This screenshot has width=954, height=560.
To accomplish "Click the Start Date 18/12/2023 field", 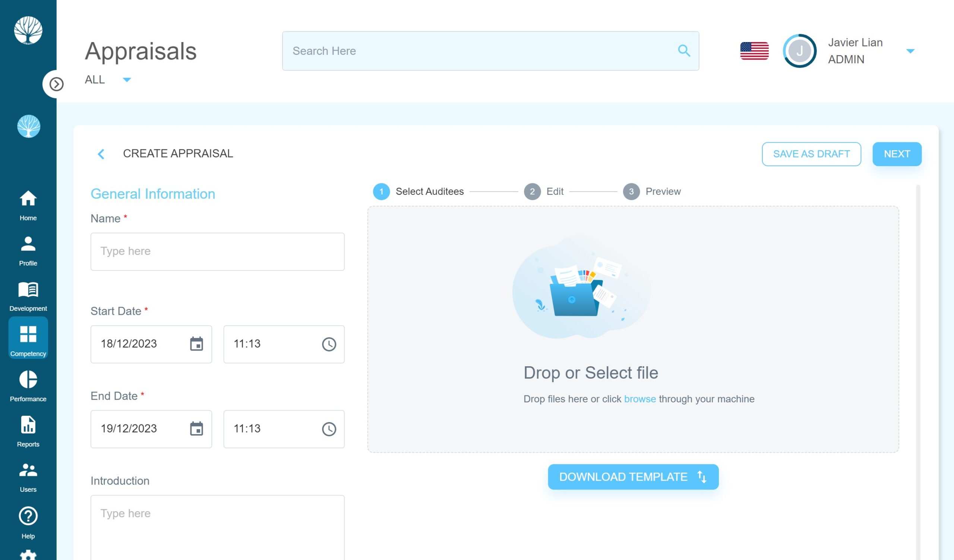I will [151, 344].
